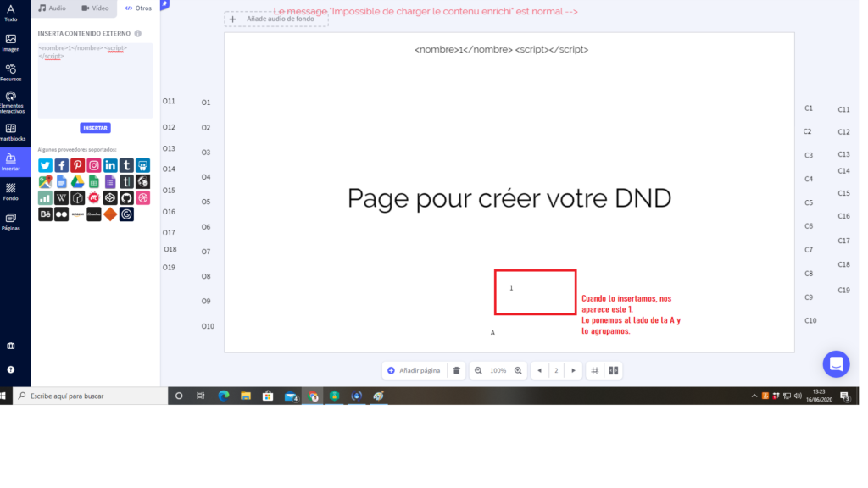Open the Texto tool in sidebar

click(11, 12)
